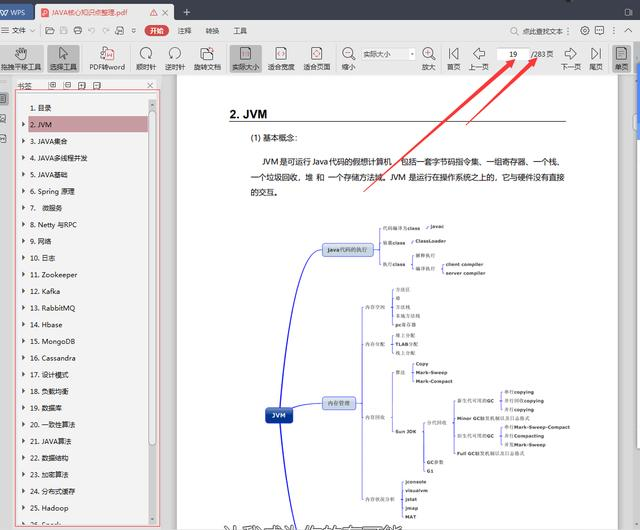Switch to the 开始 ribbon tab
The width and height of the screenshot is (640, 530).
point(157,31)
